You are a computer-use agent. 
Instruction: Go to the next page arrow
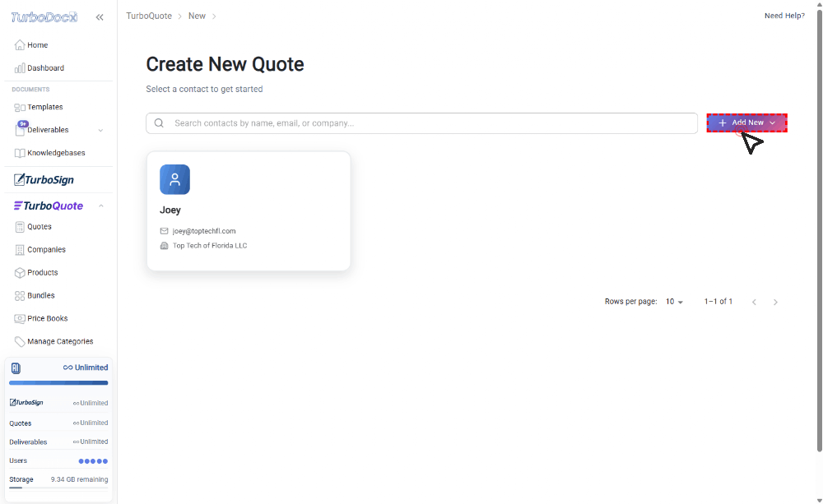coord(775,302)
